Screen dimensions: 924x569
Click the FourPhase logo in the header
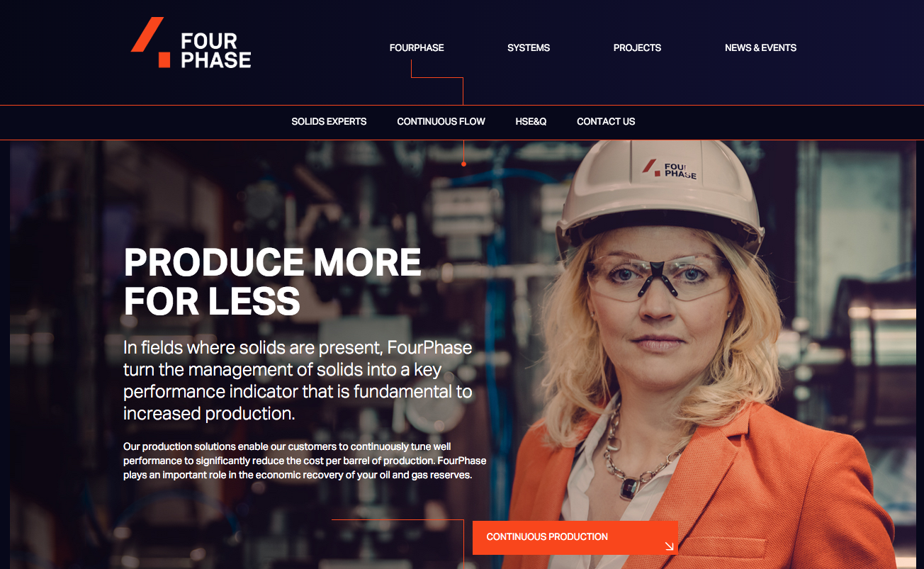[191, 43]
